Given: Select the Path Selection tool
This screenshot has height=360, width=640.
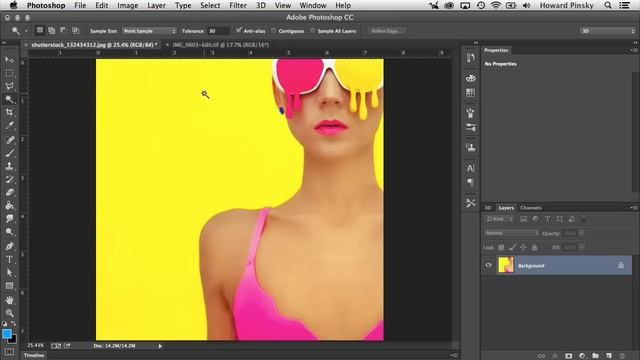Looking at the screenshot, I should 9,272.
